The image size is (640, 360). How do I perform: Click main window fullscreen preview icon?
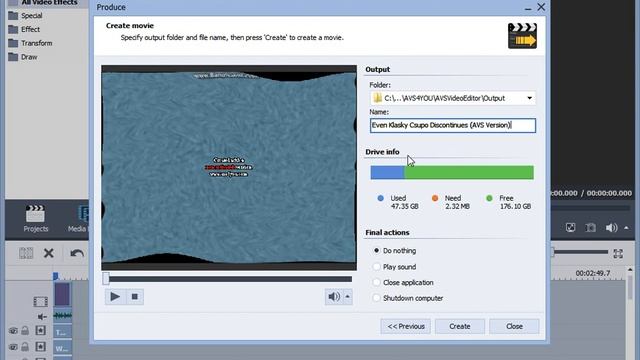(x=570, y=228)
